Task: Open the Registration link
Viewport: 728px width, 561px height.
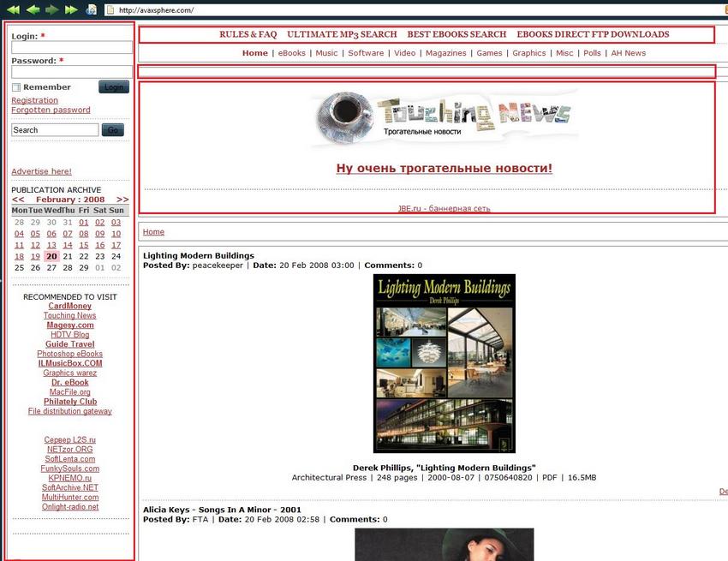Action: click(35, 100)
